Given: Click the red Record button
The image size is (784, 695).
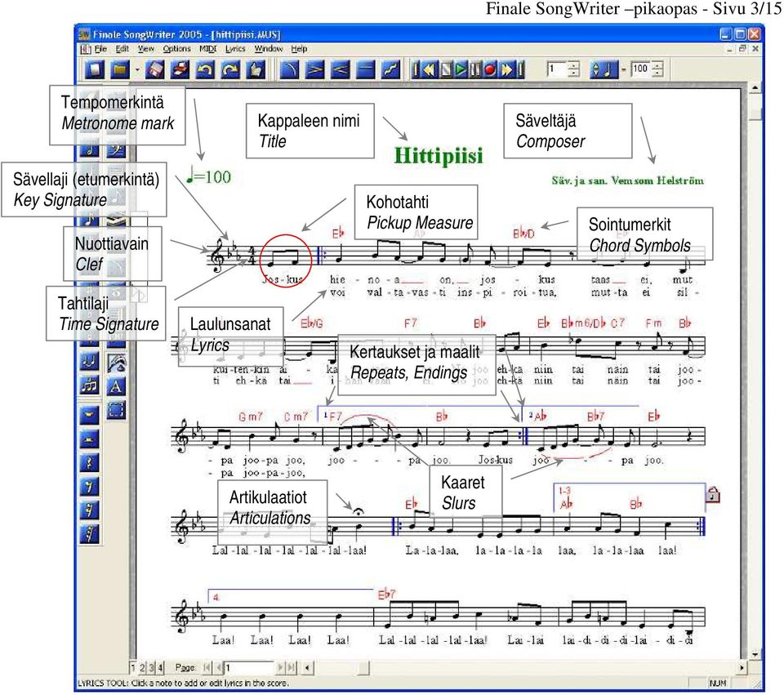Looking at the screenshot, I should pyautogui.click(x=491, y=69).
